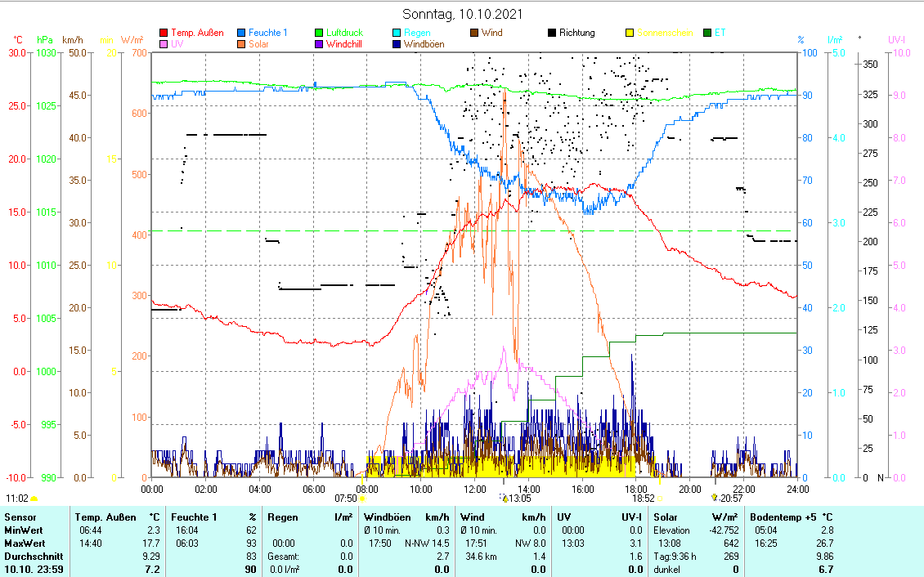Click the cyan Regen legend swatch
This screenshot has width=924, height=577.
[x=397, y=33]
